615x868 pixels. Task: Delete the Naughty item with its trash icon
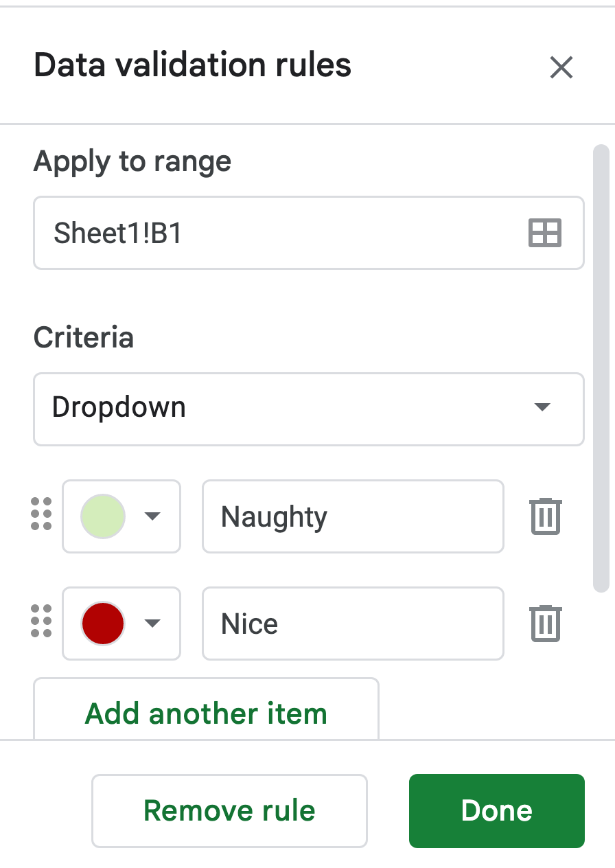click(546, 516)
